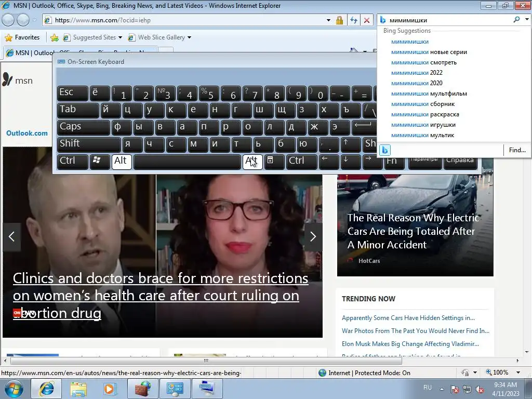Open Internet Explorer from taskbar
This screenshot has height=399, width=532.
click(46, 389)
